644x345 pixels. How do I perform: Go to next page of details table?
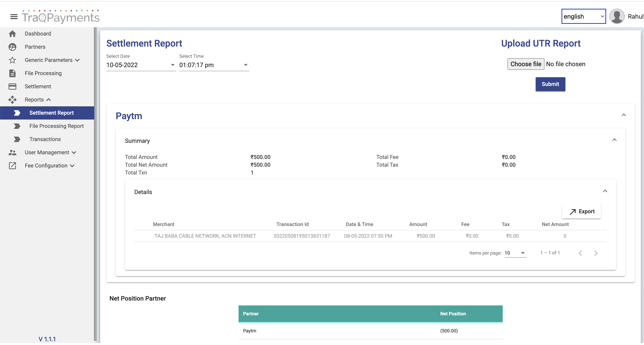point(596,253)
